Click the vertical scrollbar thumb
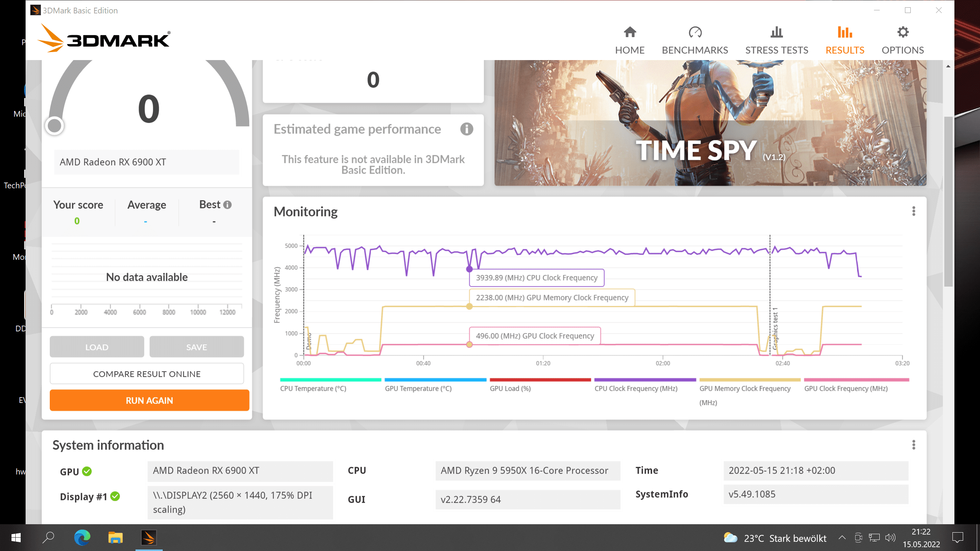Viewport: 980px width, 551px height. [x=948, y=201]
